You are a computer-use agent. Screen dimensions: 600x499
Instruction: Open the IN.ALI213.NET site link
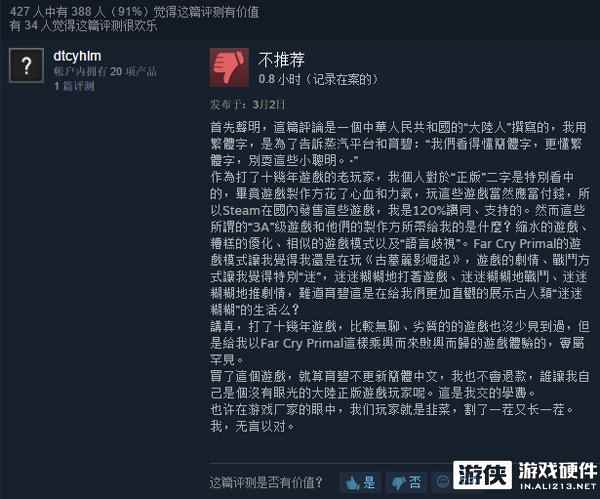(558, 486)
